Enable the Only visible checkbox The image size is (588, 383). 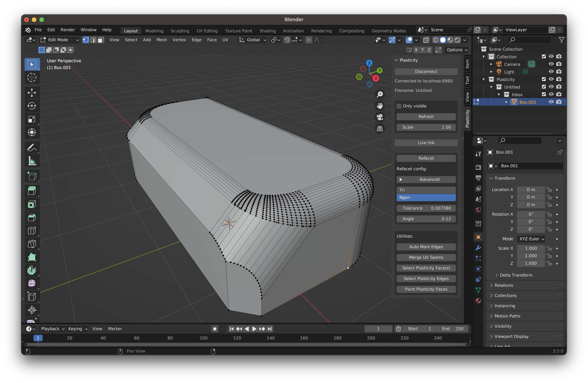pos(399,106)
